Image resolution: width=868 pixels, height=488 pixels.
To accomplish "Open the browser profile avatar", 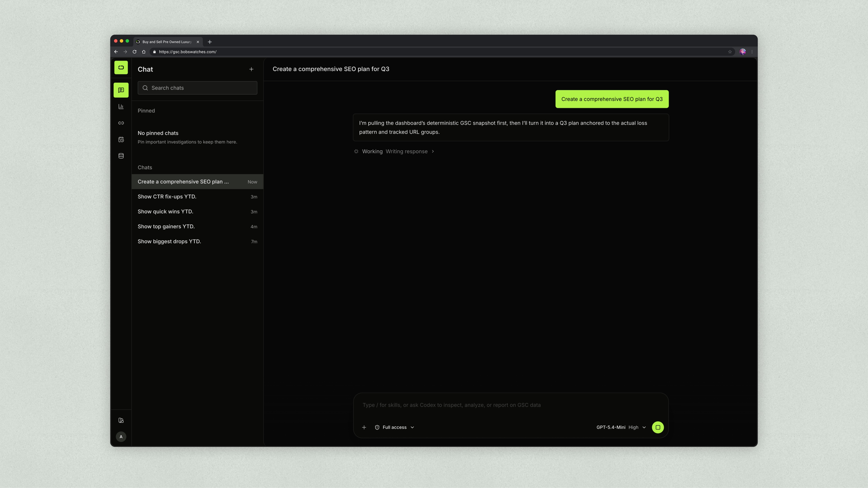I will coord(743,52).
